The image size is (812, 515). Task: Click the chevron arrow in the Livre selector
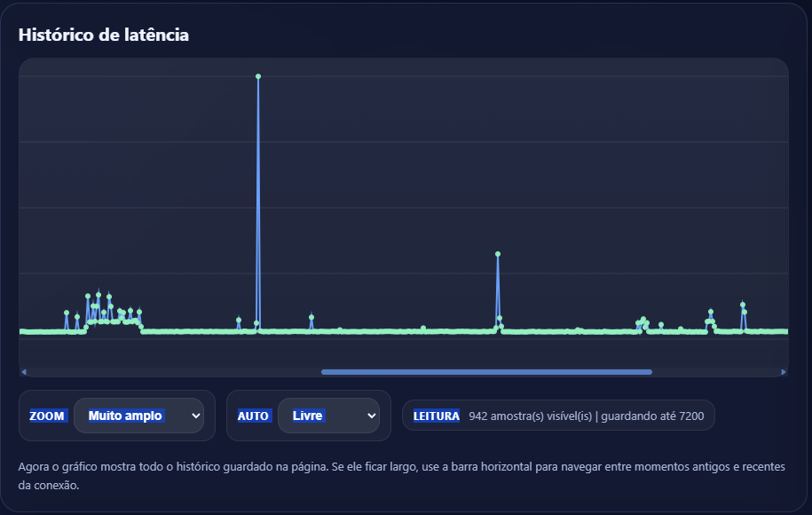point(372,416)
